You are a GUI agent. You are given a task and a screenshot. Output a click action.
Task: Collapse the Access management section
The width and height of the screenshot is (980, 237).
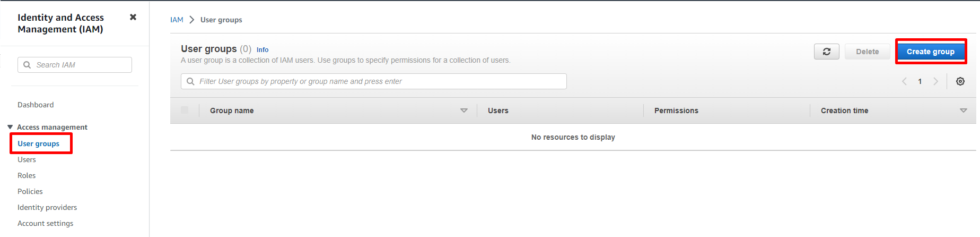pos(10,127)
